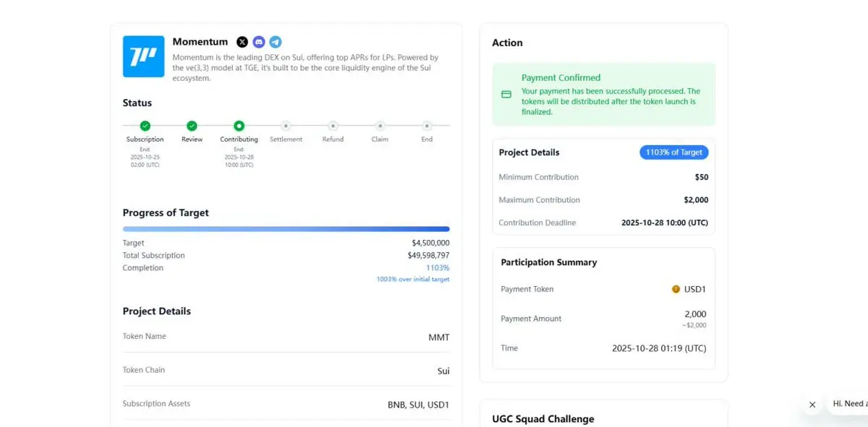
Task: Click the Contributing step marker
Action: pyautogui.click(x=239, y=126)
